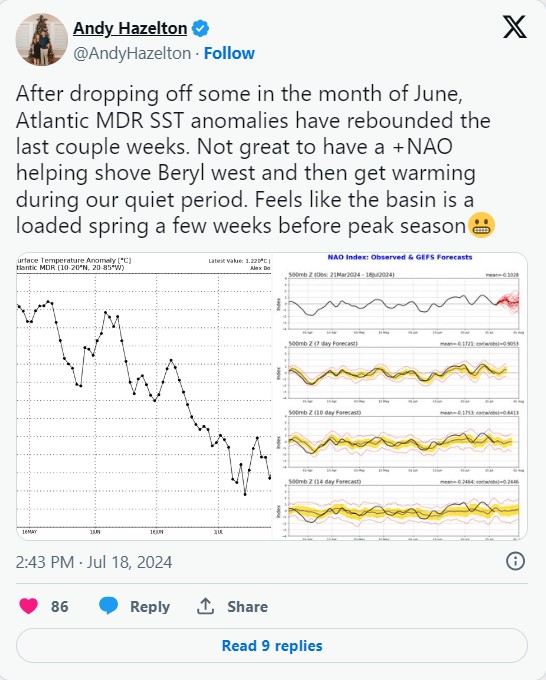This screenshot has height=680, width=546.
Task: Click the X logo icon
Action: click(515, 27)
